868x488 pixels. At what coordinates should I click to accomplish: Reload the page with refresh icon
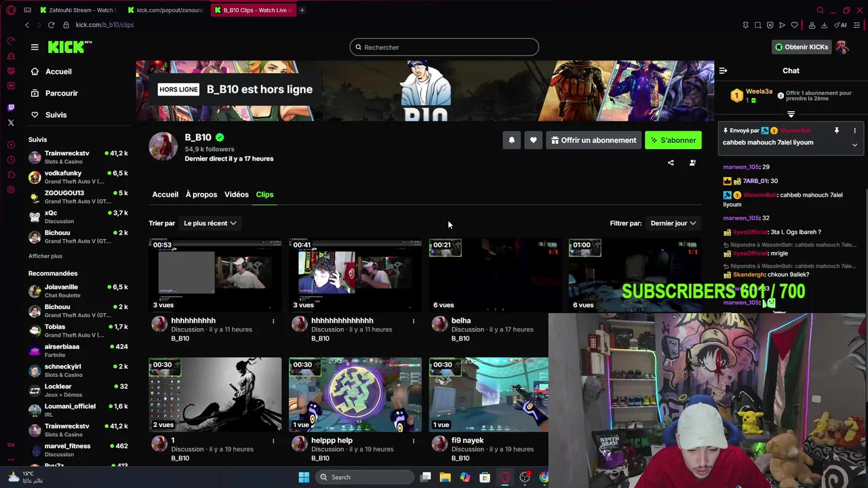click(x=51, y=25)
